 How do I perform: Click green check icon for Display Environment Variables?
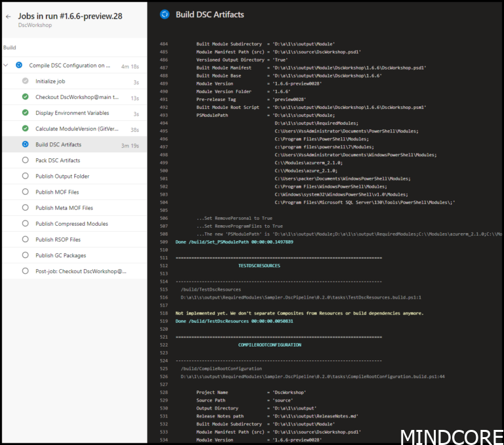(25, 113)
